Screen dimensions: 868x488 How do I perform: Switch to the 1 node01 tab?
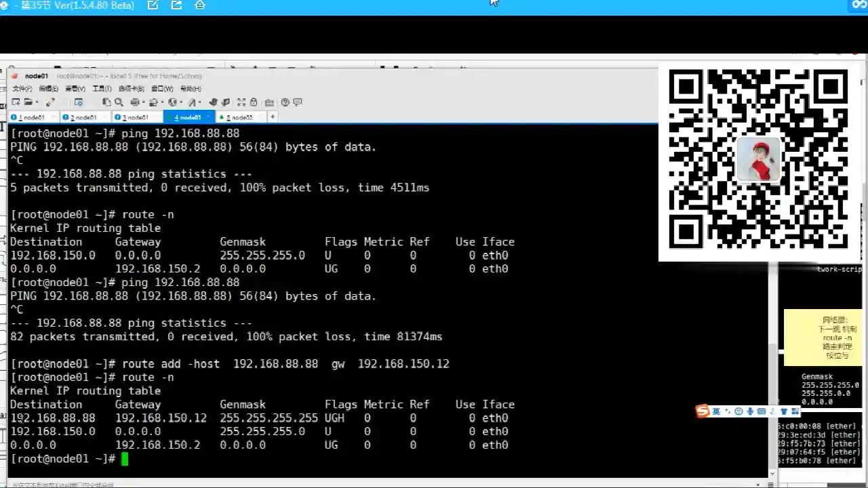coord(31,117)
